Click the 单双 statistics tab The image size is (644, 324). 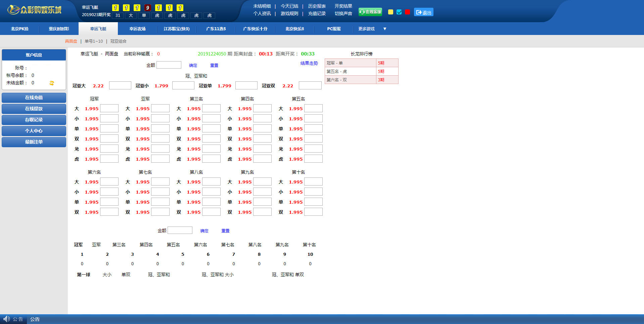tap(126, 275)
